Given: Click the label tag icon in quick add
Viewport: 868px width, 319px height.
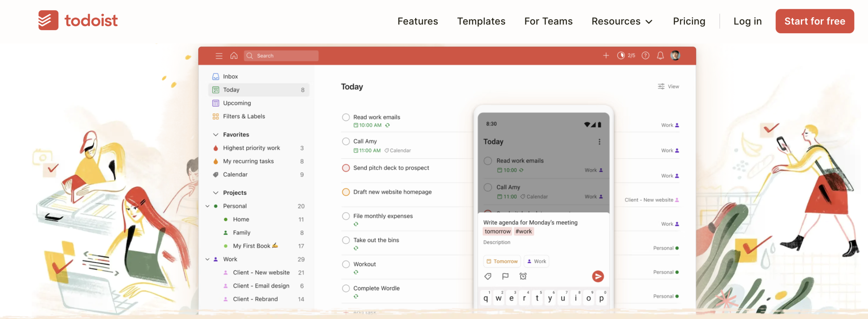Looking at the screenshot, I should tap(488, 276).
